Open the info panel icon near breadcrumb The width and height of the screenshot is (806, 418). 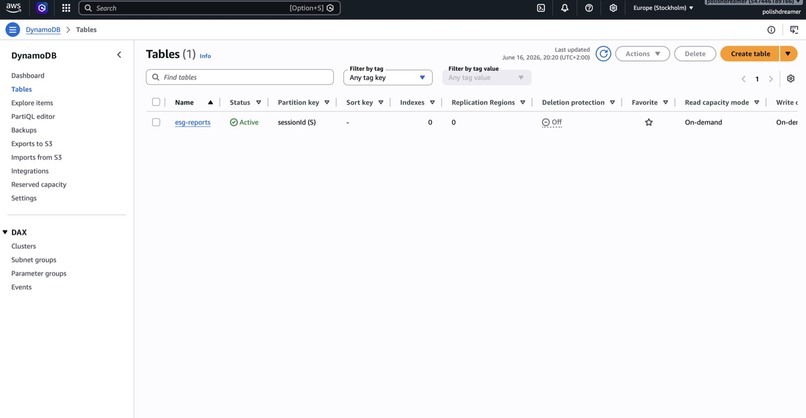tap(771, 30)
